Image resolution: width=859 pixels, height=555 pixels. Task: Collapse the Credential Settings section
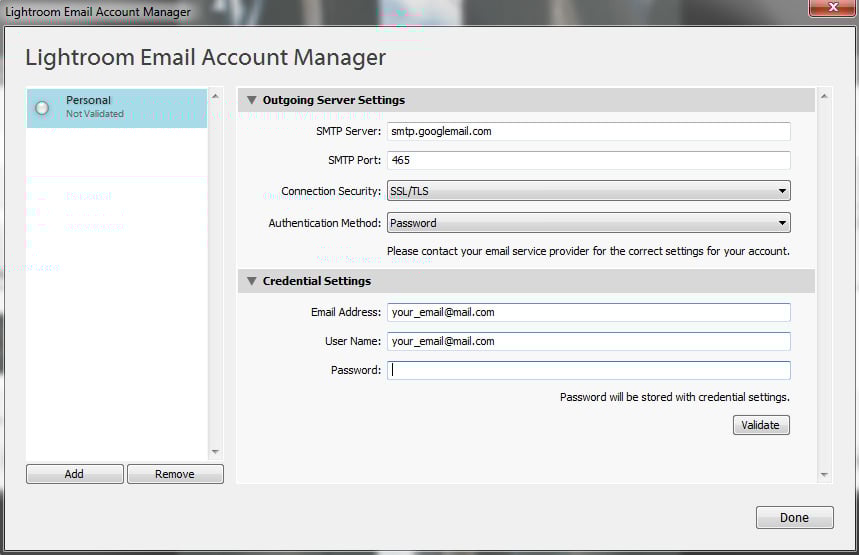[x=251, y=281]
